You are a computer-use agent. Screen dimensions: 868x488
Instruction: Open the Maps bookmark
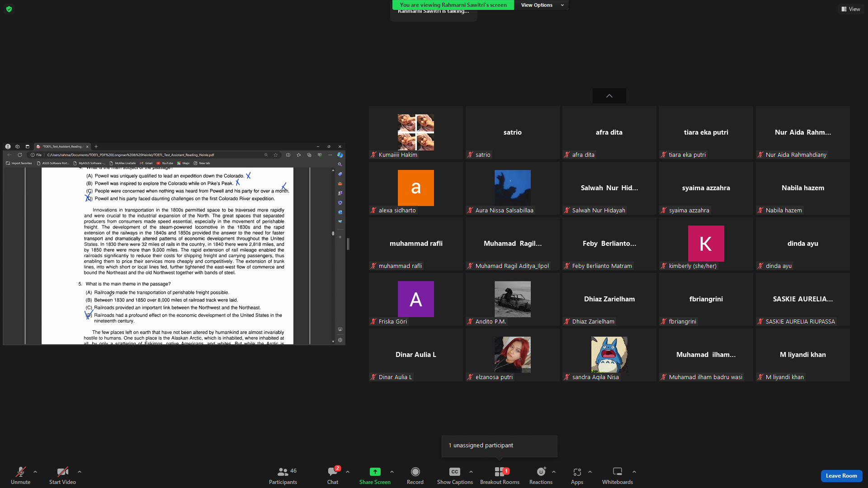point(184,163)
